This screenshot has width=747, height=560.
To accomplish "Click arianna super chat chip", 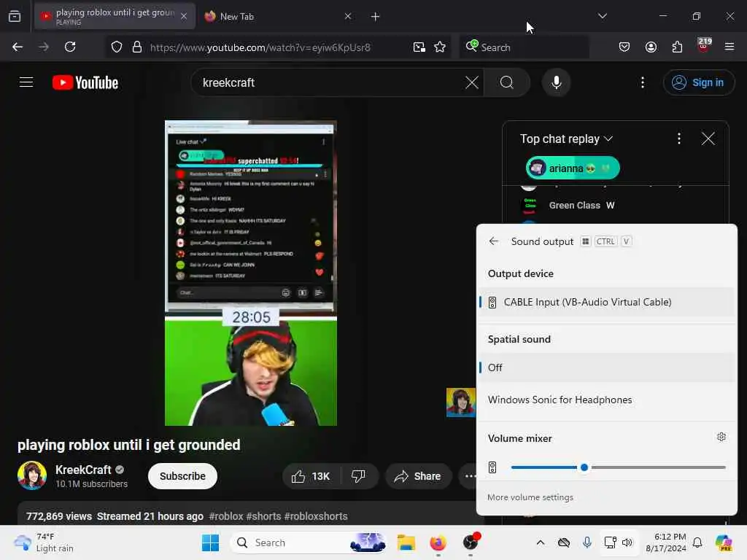I will [572, 168].
